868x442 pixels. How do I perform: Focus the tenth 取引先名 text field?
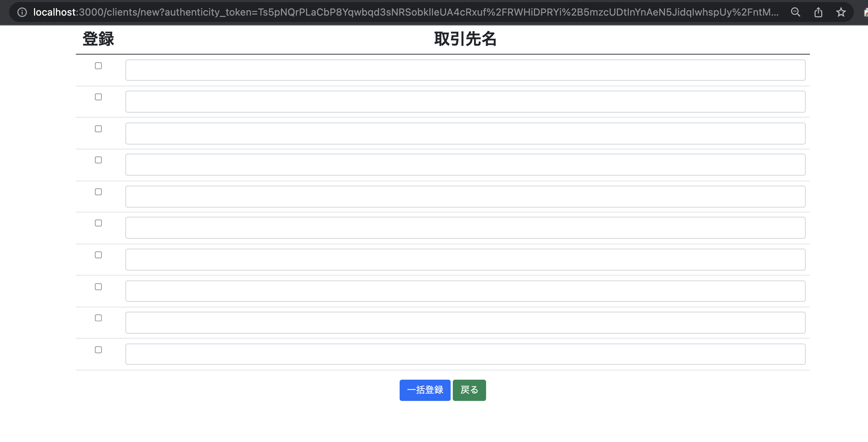465,354
